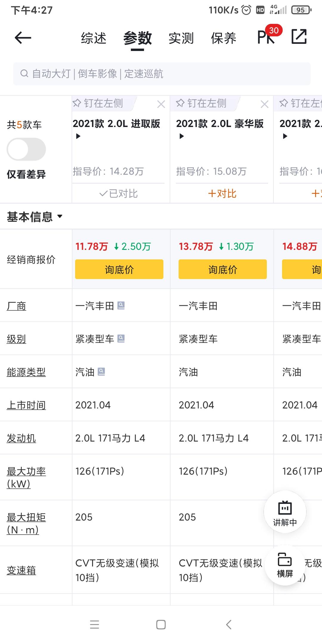
Task: Open info icon next to 紧凑型车
Action: point(121,338)
